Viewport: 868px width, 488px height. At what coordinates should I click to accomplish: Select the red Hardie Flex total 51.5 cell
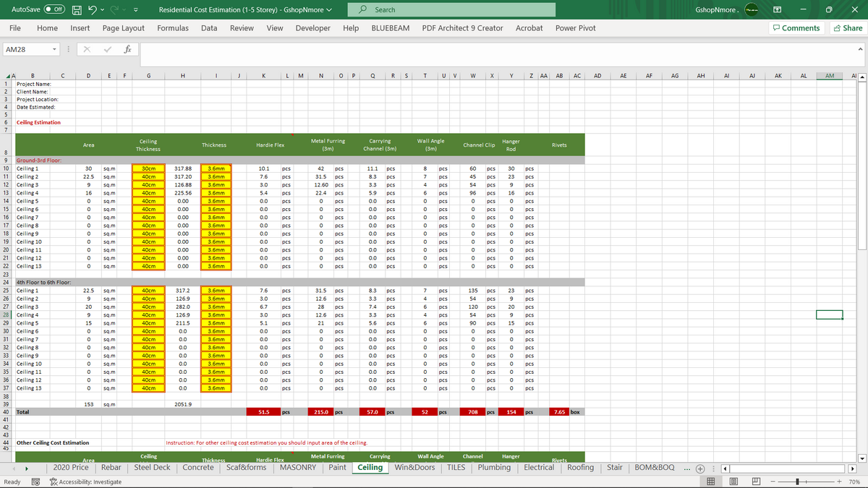pos(264,411)
